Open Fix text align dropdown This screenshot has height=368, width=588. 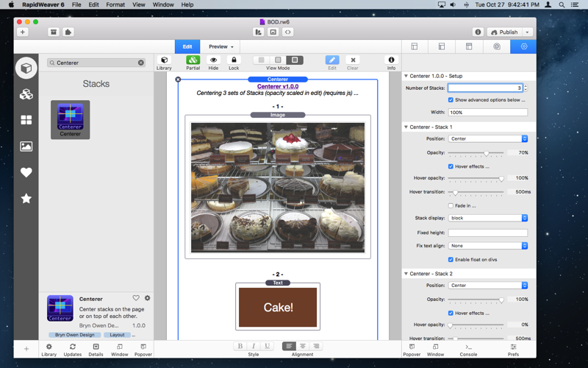click(x=488, y=246)
